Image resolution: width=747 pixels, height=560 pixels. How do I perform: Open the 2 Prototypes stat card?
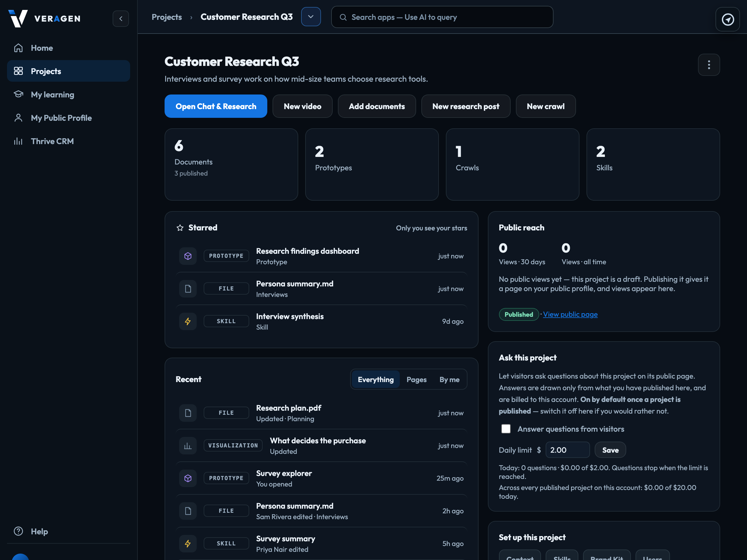click(x=372, y=164)
